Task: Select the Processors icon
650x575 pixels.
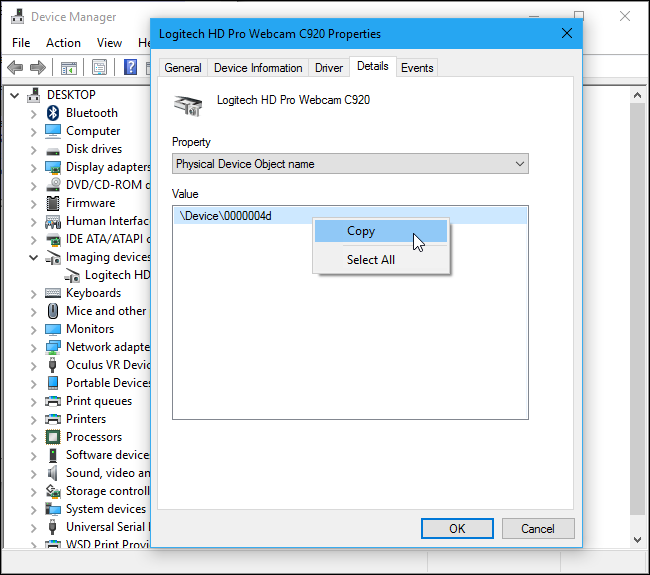Action: 53,437
